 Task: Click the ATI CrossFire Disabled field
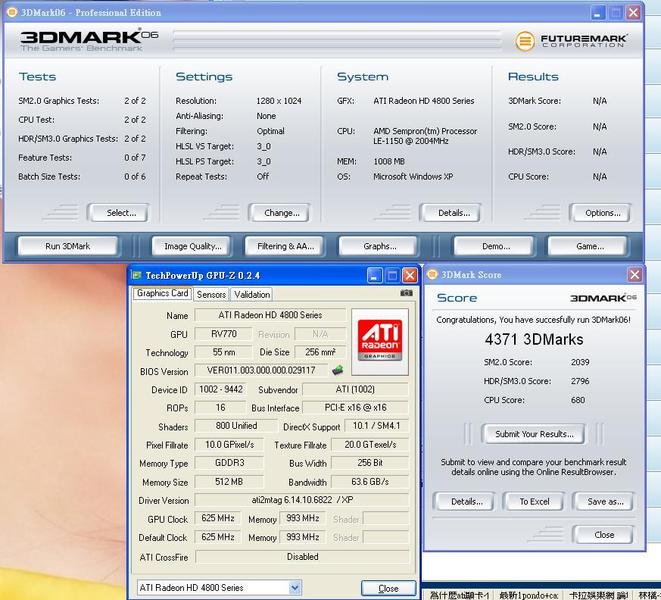302,557
